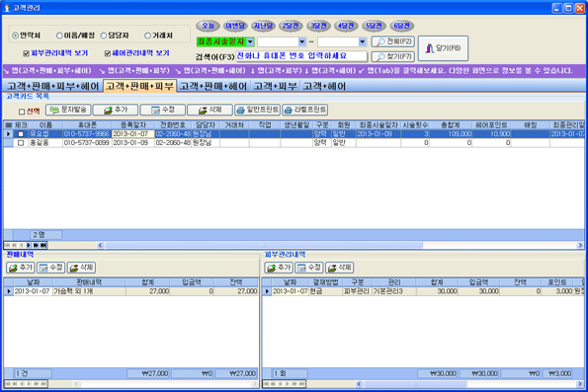Image resolution: width=588 pixels, height=392 pixels.
Task: Click 전체(F2) search-all button
Action: click(x=393, y=41)
